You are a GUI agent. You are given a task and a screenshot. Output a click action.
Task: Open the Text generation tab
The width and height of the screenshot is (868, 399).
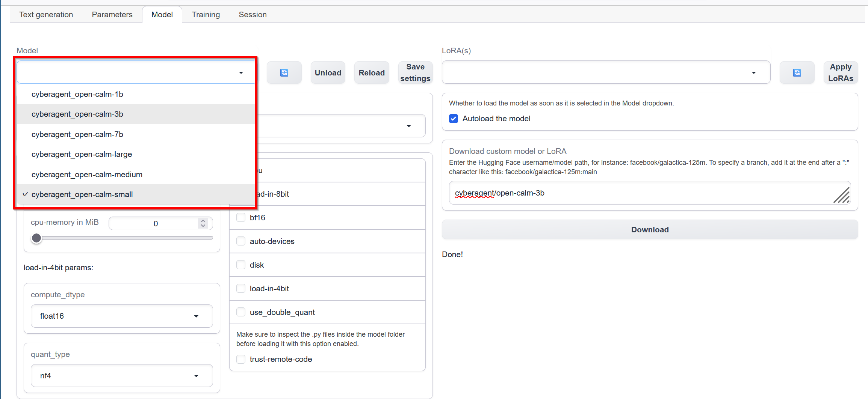[46, 15]
